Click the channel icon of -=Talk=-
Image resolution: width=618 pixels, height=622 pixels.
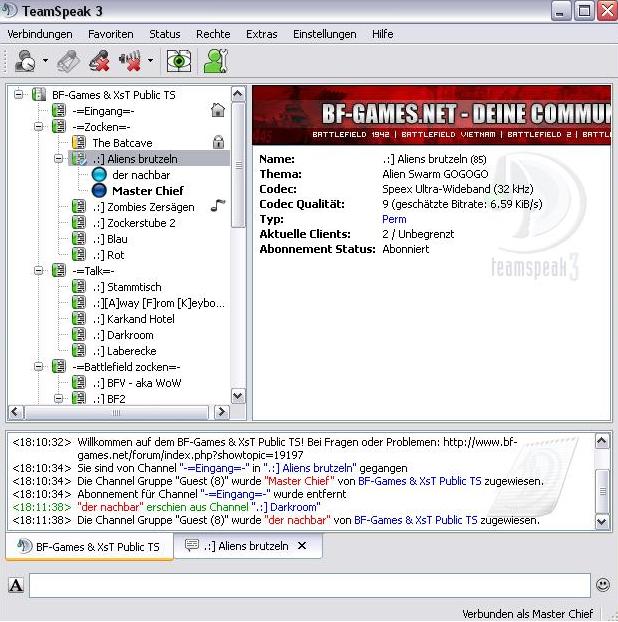click(x=59, y=270)
